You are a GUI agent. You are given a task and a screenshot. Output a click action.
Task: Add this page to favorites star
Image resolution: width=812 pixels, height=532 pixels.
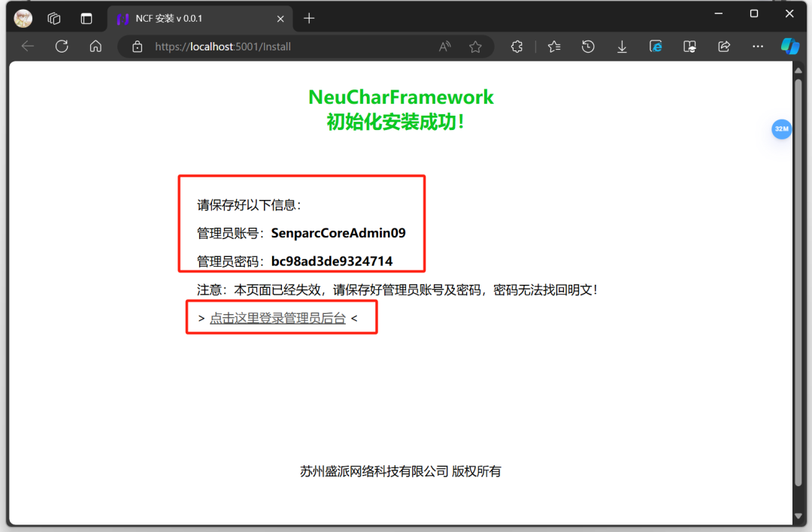(x=475, y=47)
